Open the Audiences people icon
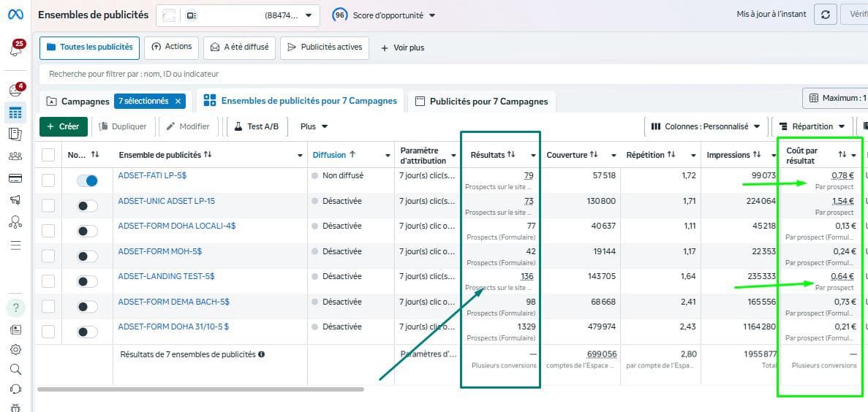This screenshot has height=412, width=868. pos(15,156)
